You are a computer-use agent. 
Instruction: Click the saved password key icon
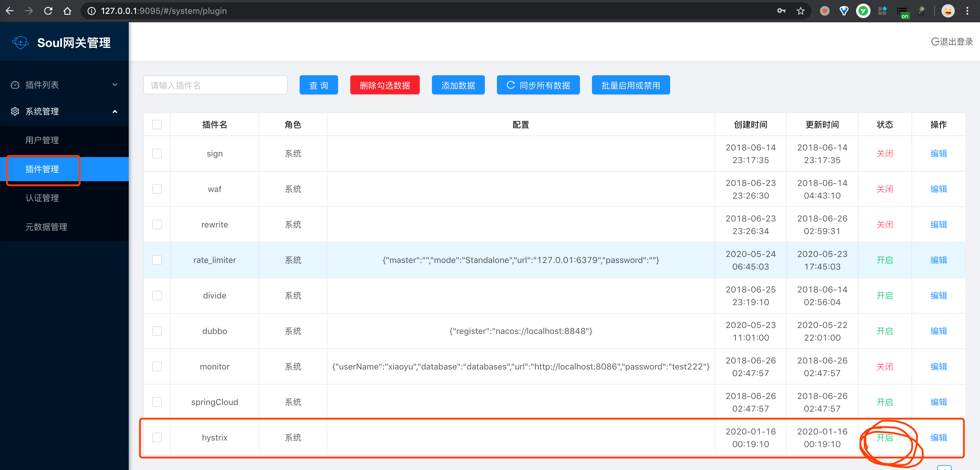point(781,11)
